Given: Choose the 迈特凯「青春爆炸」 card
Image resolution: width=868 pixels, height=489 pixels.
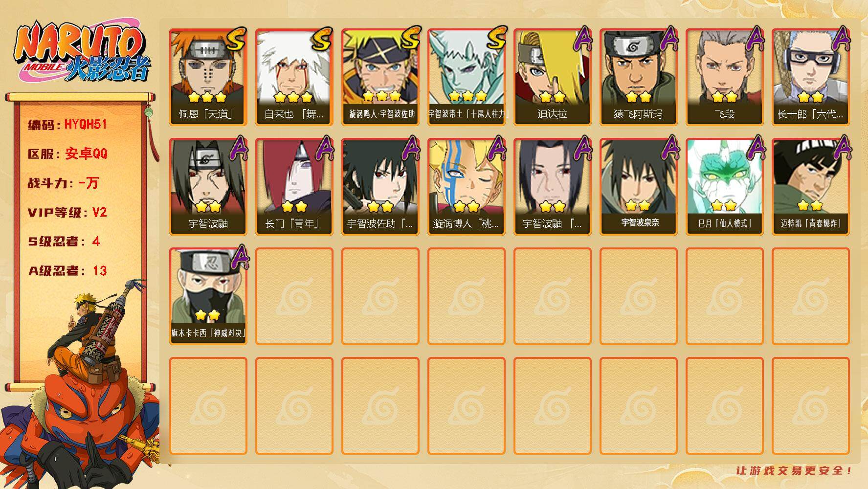Looking at the screenshot, I should point(810,187).
